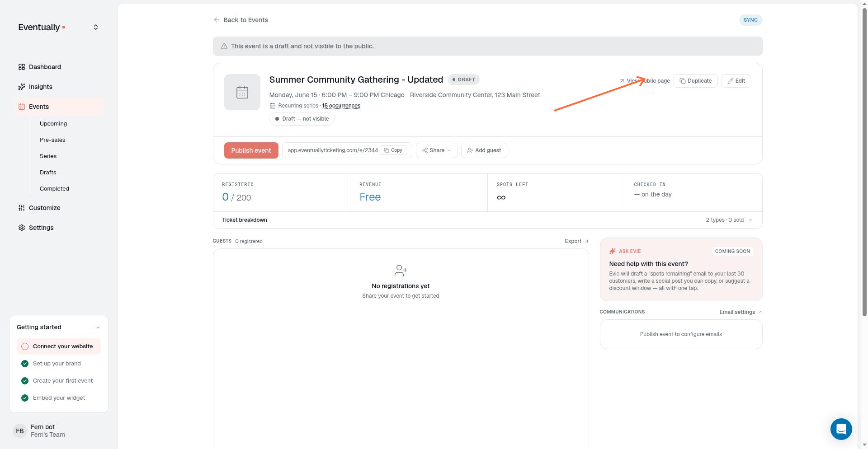Open Customize in the sidebar
The width and height of the screenshot is (868, 449).
point(59,208)
